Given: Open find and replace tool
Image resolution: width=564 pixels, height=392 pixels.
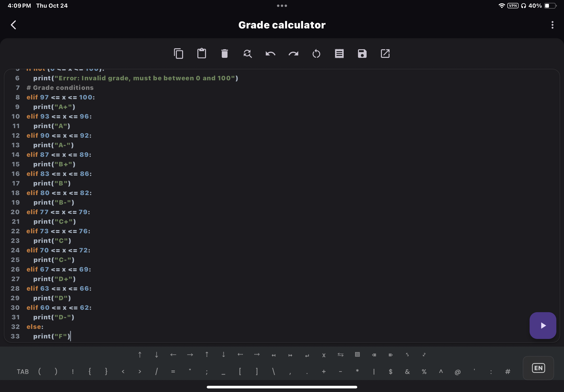Looking at the screenshot, I should click(x=248, y=54).
